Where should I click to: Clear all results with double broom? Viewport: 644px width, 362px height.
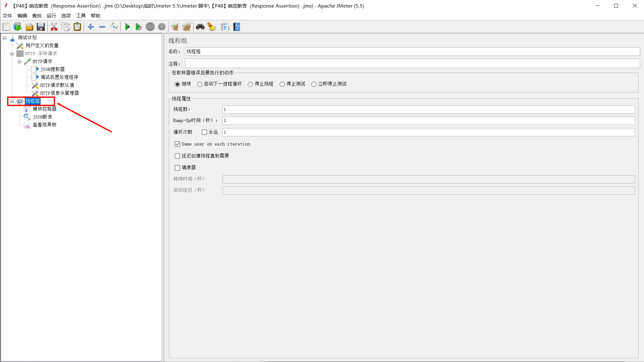tap(187, 27)
